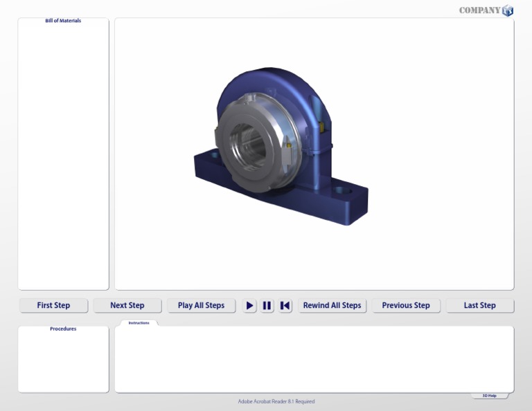
Task: Jump to Last Step
Action: 480,306
